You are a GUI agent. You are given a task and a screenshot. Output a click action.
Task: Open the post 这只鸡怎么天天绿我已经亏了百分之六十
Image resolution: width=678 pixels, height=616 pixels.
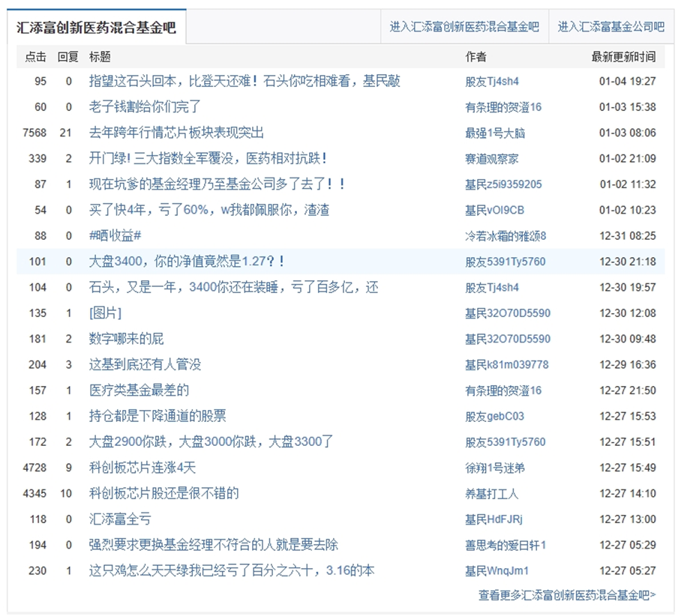[232, 570]
